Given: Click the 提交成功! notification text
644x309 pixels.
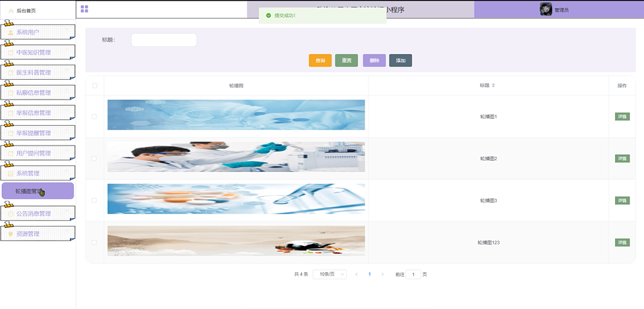Looking at the screenshot, I should [x=285, y=16].
